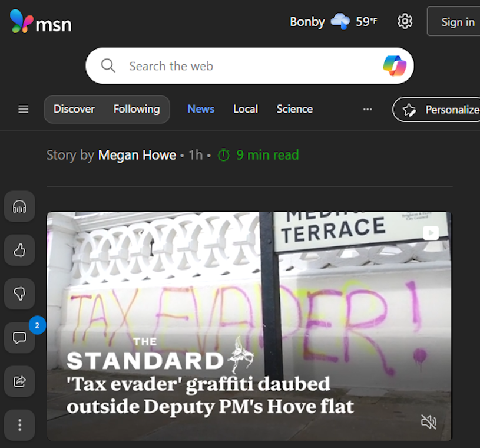
Task: Click the comment count badge showing 2
Action: (x=37, y=325)
